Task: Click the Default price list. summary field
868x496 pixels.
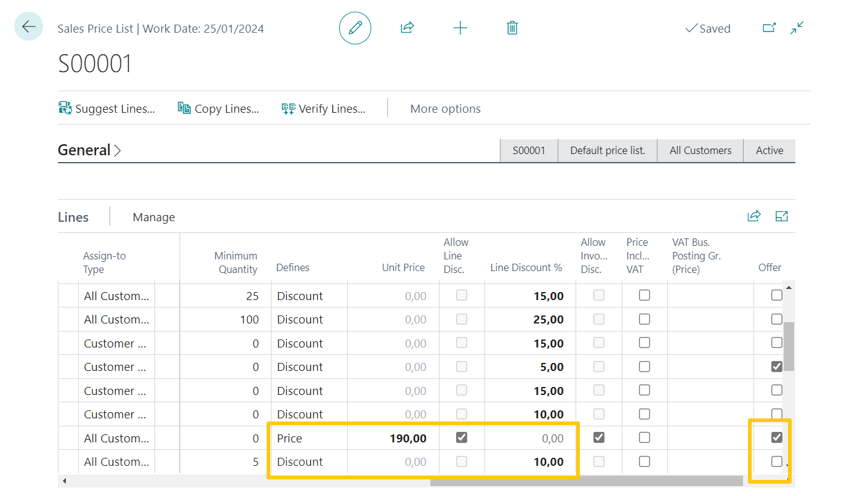Action: click(x=608, y=150)
